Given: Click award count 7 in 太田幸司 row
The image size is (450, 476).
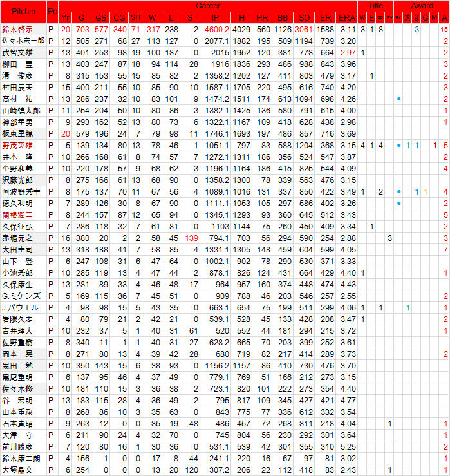Looking at the screenshot, I should click(x=445, y=250).
